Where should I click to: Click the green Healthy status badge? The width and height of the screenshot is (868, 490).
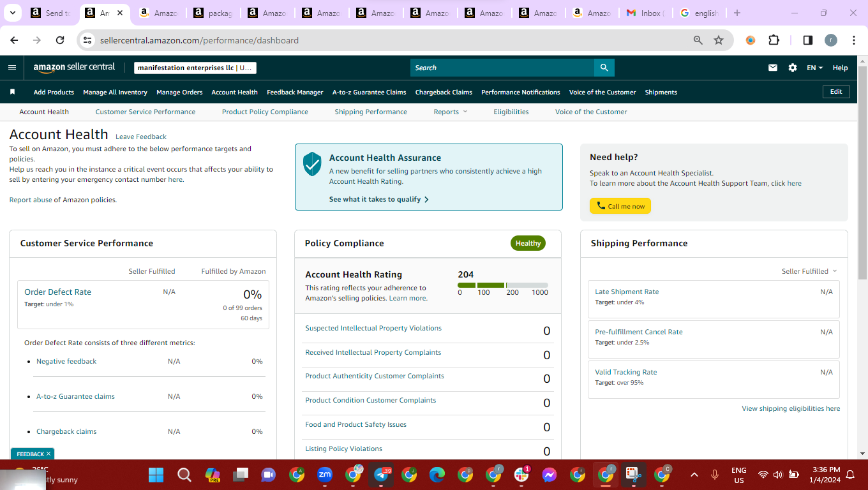528,243
